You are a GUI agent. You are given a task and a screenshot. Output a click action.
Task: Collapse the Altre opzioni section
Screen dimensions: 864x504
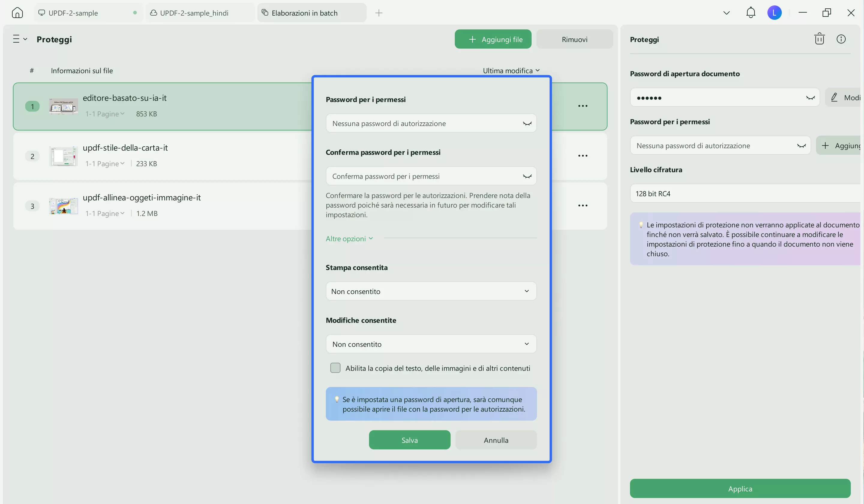tap(349, 238)
